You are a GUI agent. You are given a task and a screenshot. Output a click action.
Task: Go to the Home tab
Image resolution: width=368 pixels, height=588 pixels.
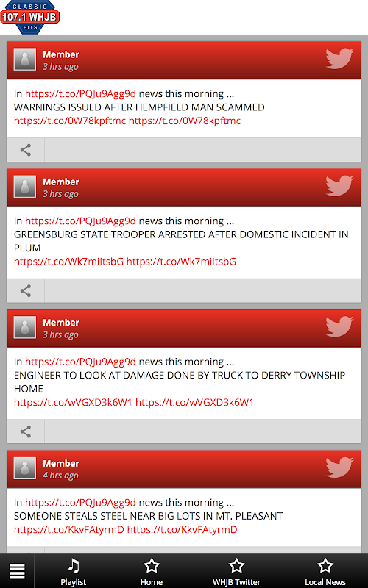152,572
